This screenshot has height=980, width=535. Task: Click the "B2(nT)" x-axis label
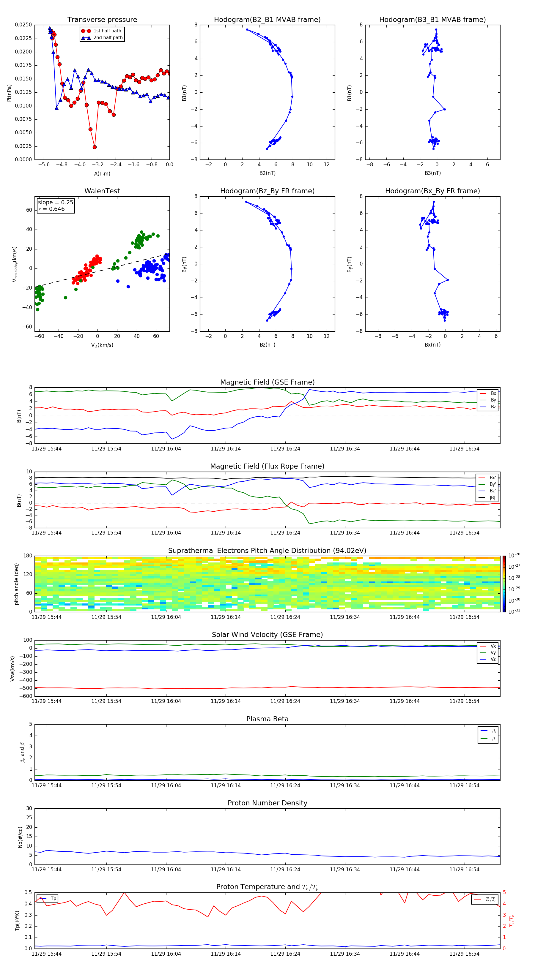(x=267, y=173)
